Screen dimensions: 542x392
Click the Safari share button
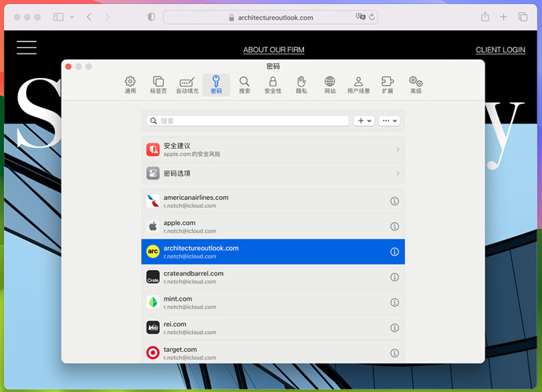(x=485, y=17)
